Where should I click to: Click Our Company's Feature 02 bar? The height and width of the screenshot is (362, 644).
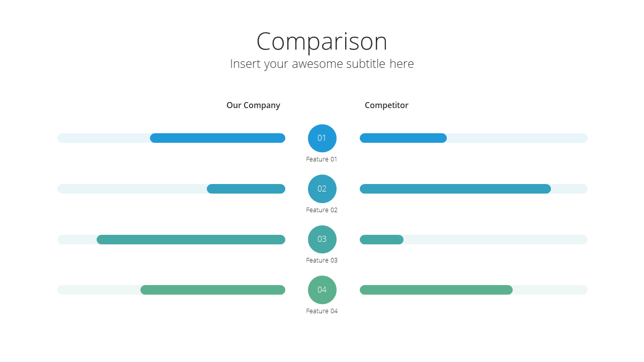[246, 189]
